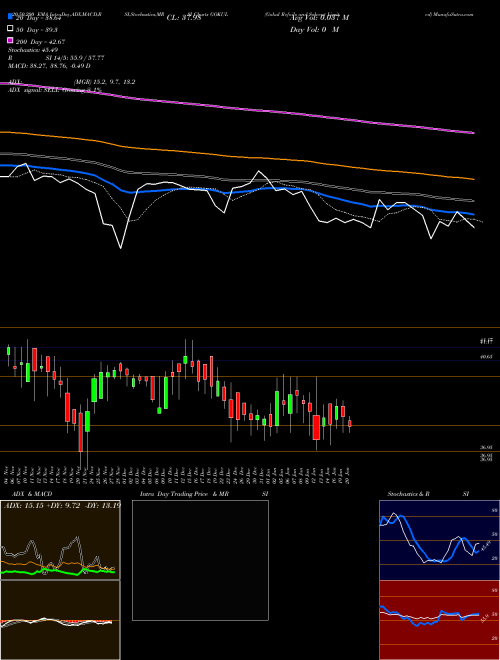The width and height of the screenshot is (500, 660).
Task: Click the ADX signal: SELL text
Action: [x=35, y=90]
